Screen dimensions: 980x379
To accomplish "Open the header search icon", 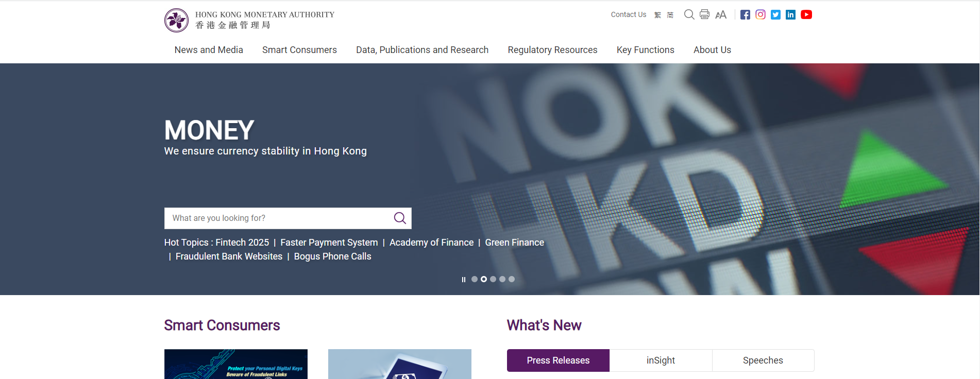I will (689, 14).
